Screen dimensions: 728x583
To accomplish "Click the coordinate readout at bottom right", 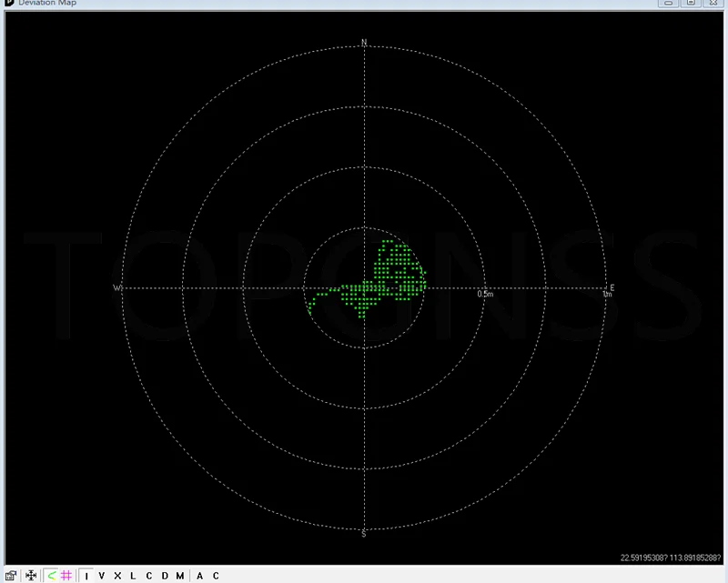I will (x=671, y=558).
